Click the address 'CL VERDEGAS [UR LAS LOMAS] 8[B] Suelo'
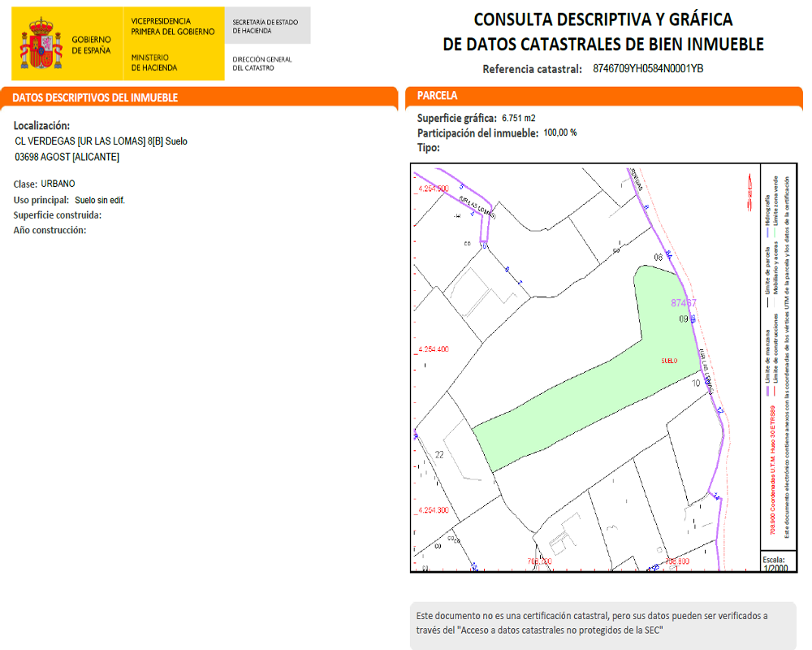Image resolution: width=812 pixels, height=650 pixels. click(x=101, y=141)
